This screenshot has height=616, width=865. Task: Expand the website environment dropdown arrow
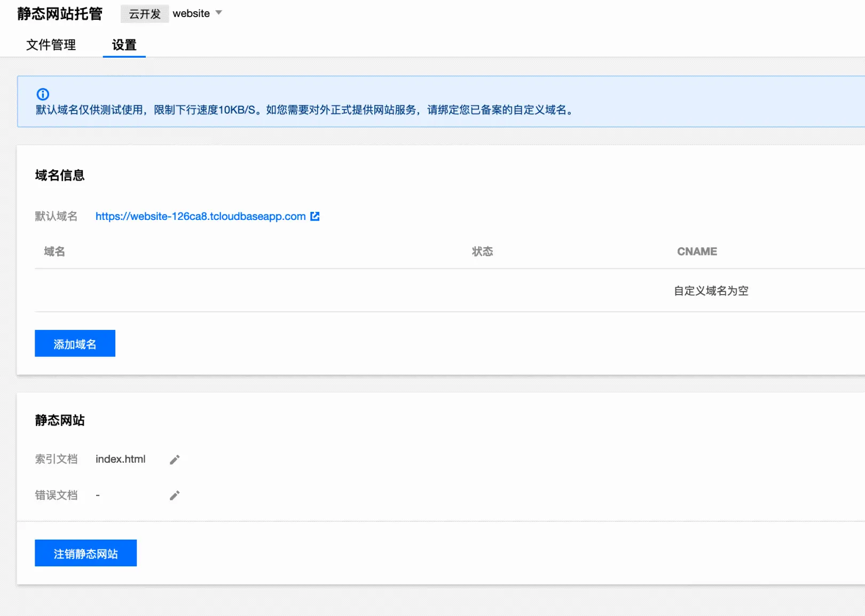(x=218, y=13)
